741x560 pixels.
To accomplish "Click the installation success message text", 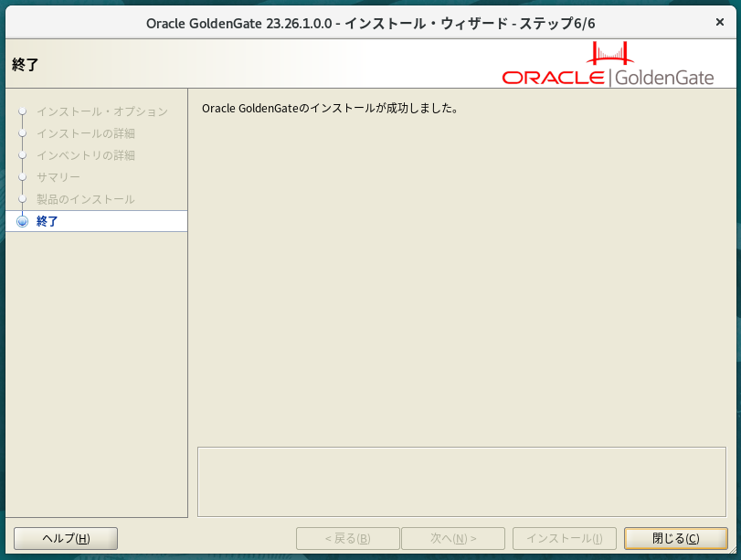I will 329,108.
